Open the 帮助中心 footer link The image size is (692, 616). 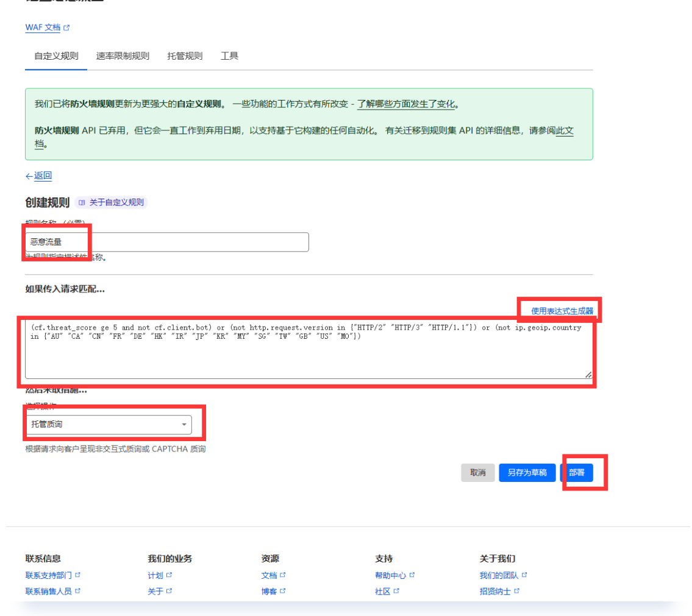click(390, 575)
